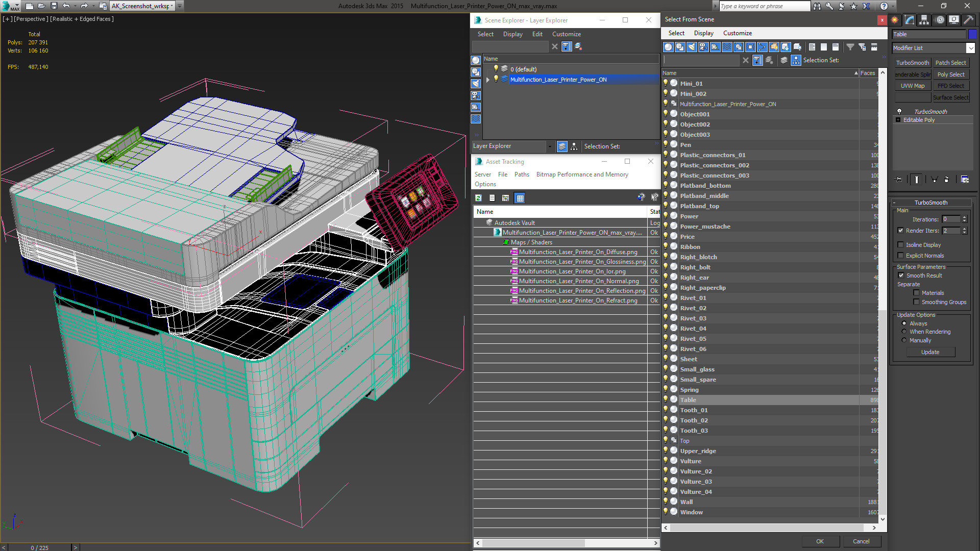Click Table View icon in Asset Tracking toolbar
Image resolution: width=980 pixels, height=551 pixels.
pos(520,198)
